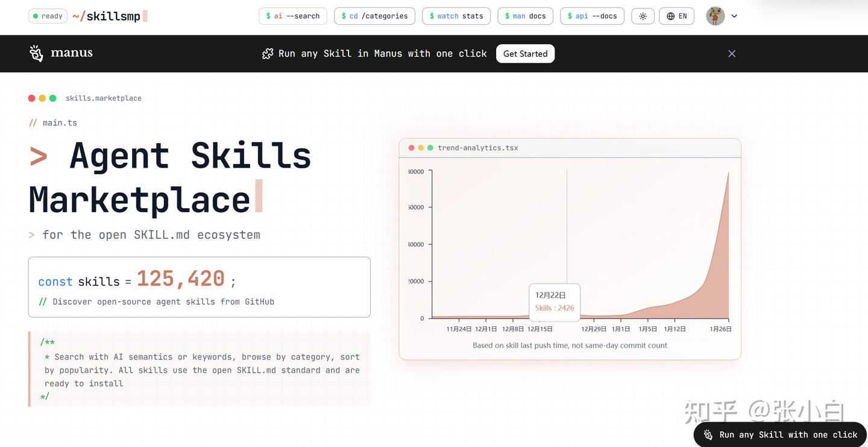The width and height of the screenshot is (868, 447).
Task: Click 'Discover open-source agent skills from GitHub'
Action: coord(163,302)
